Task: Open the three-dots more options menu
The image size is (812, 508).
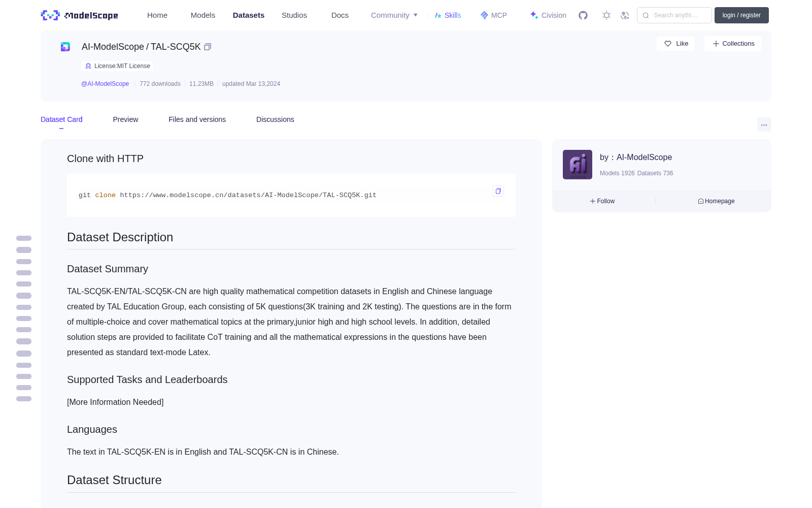Action: [764, 124]
